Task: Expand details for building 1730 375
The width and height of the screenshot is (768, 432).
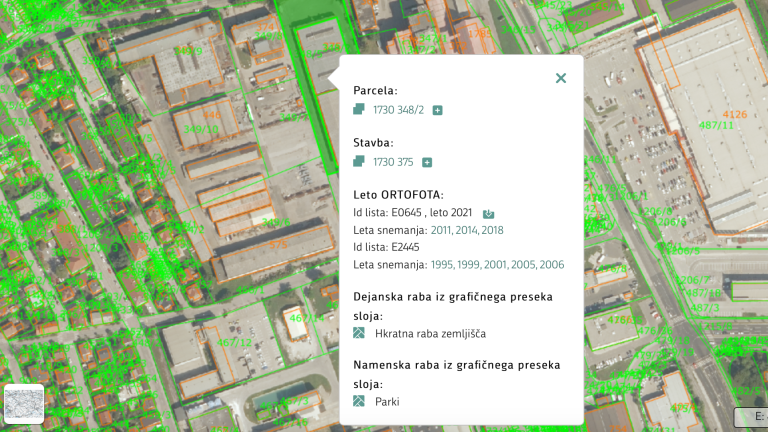Action: (x=427, y=162)
